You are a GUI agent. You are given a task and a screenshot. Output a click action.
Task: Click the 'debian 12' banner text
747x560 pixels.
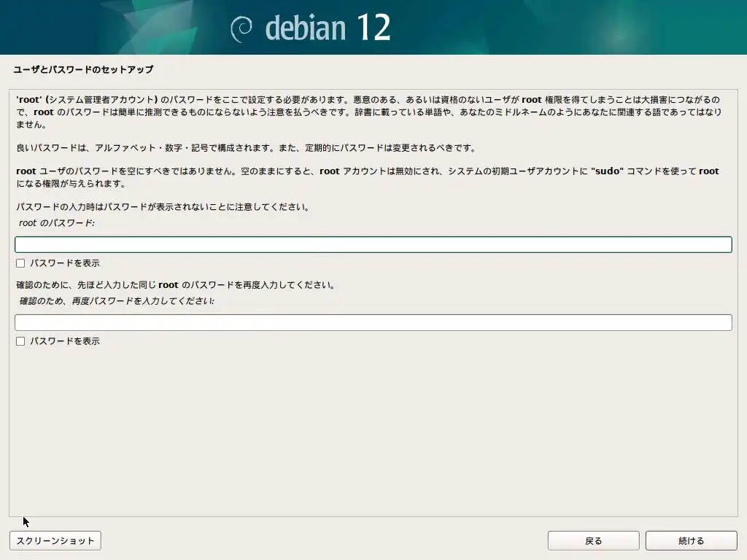pyautogui.click(x=328, y=28)
